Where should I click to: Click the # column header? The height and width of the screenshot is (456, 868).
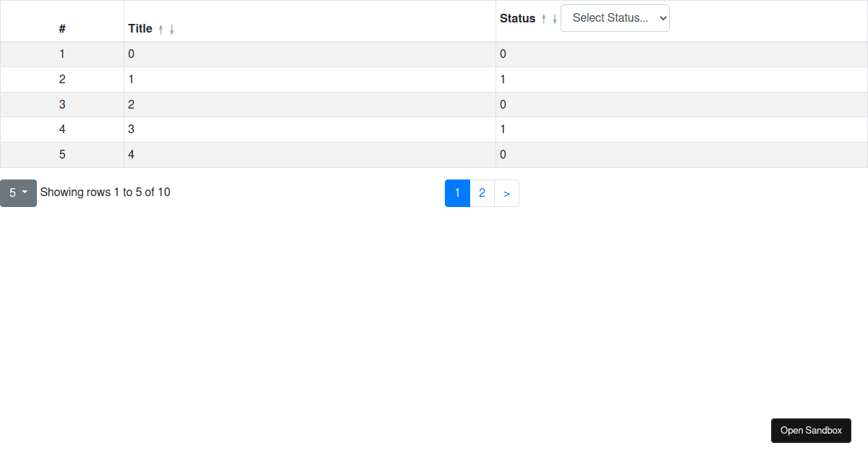[x=62, y=29]
